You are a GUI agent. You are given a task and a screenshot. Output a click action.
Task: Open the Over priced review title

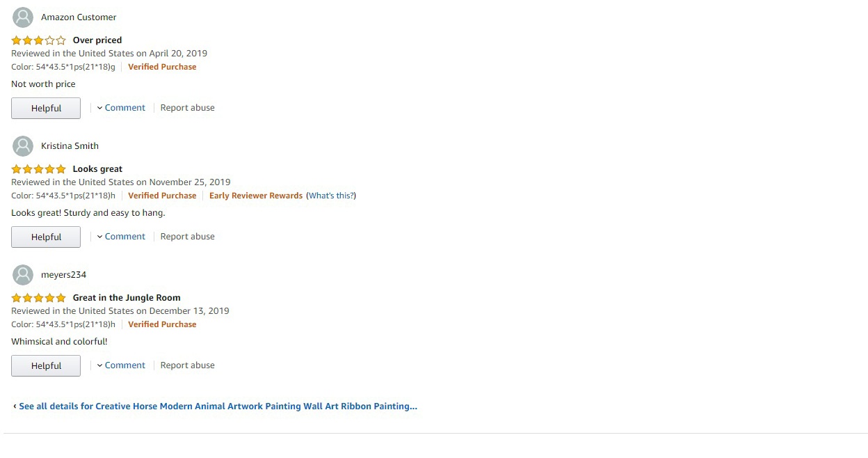[97, 40]
